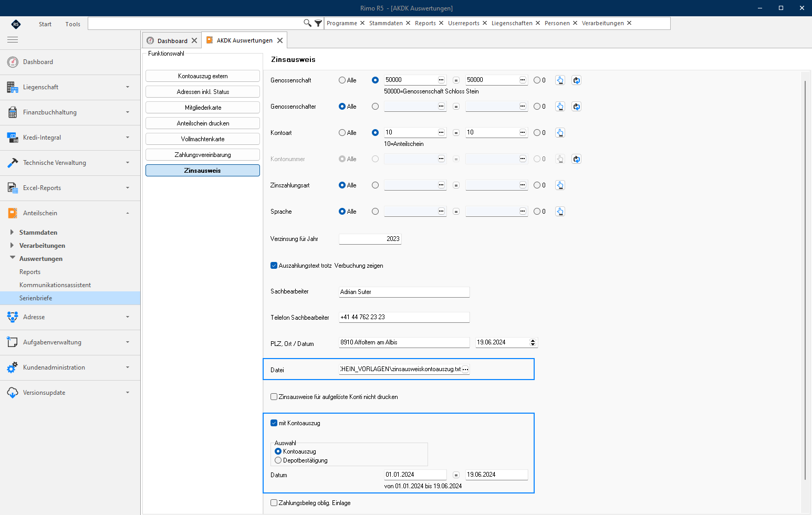Collapse the Anteilschein sidebar section
Viewport: 812px width, 515px height.
coord(127,213)
